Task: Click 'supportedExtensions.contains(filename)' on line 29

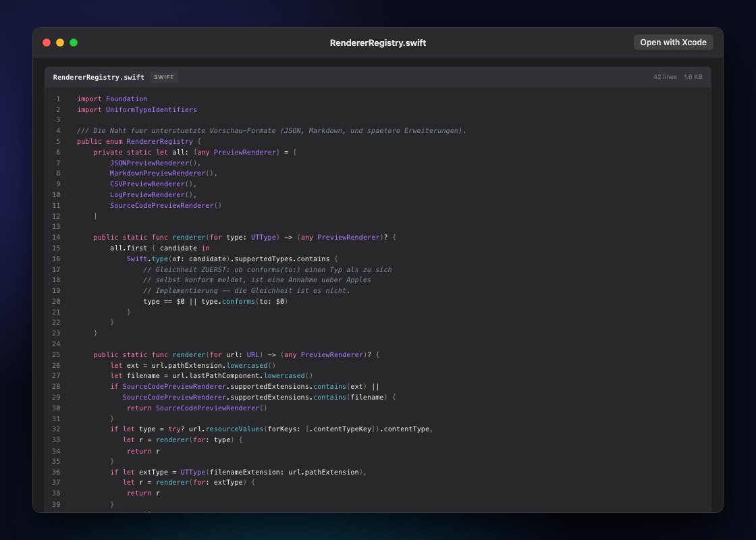Action: tap(308, 398)
